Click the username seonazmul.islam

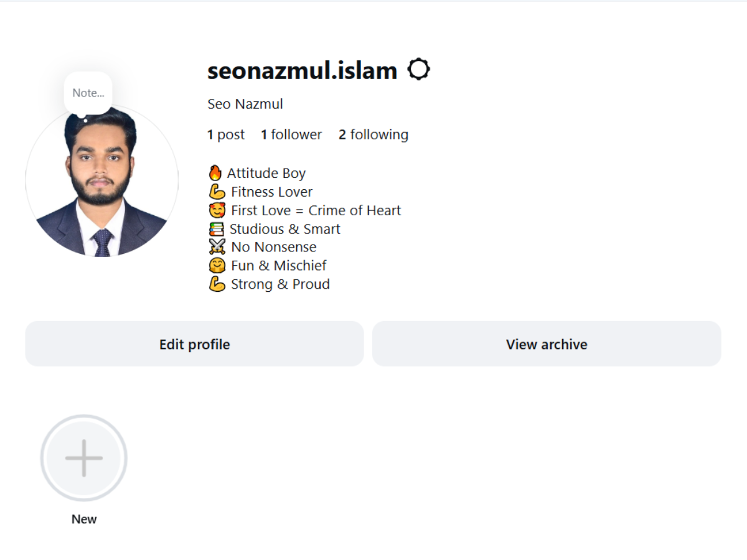pos(301,70)
